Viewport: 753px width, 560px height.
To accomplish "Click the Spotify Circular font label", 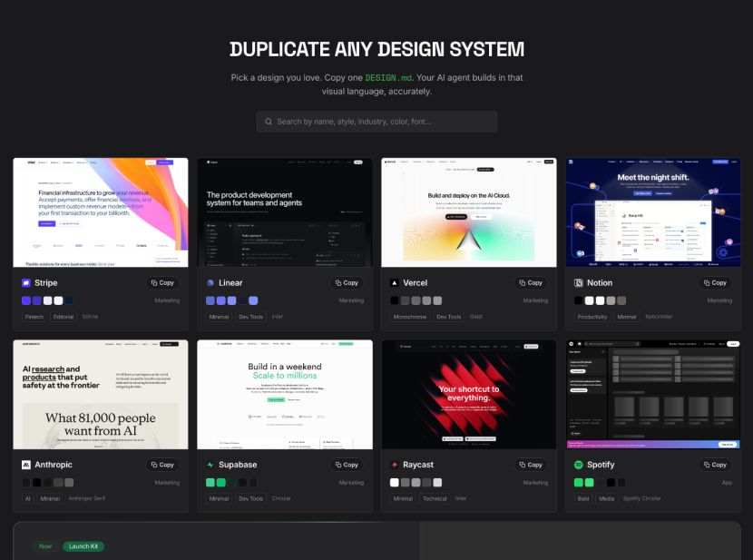I will click(x=642, y=499).
